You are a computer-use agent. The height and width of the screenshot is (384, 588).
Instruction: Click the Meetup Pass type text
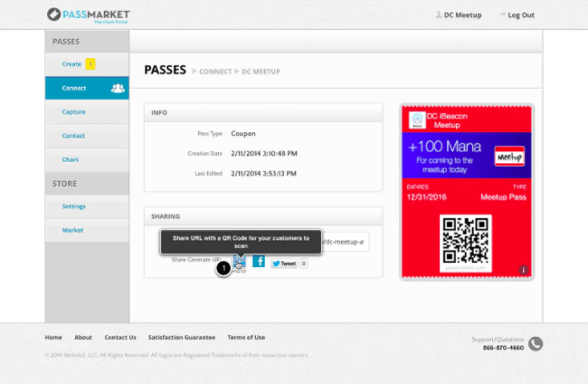(503, 197)
